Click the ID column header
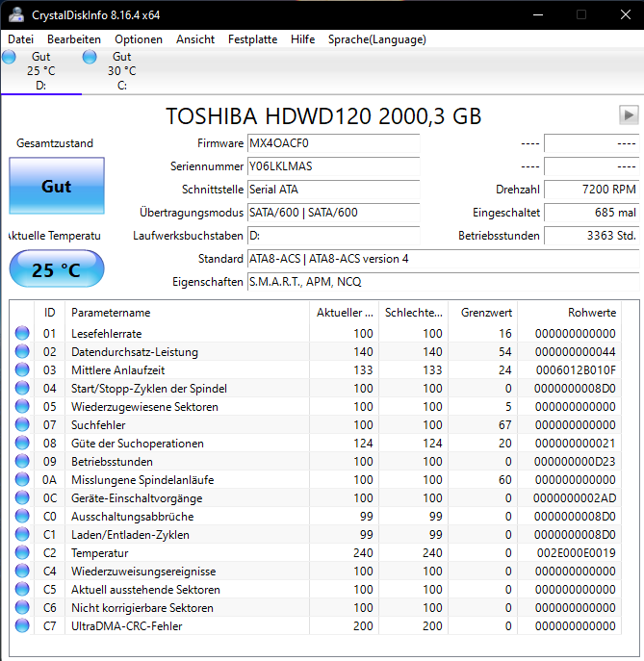 pos(49,313)
